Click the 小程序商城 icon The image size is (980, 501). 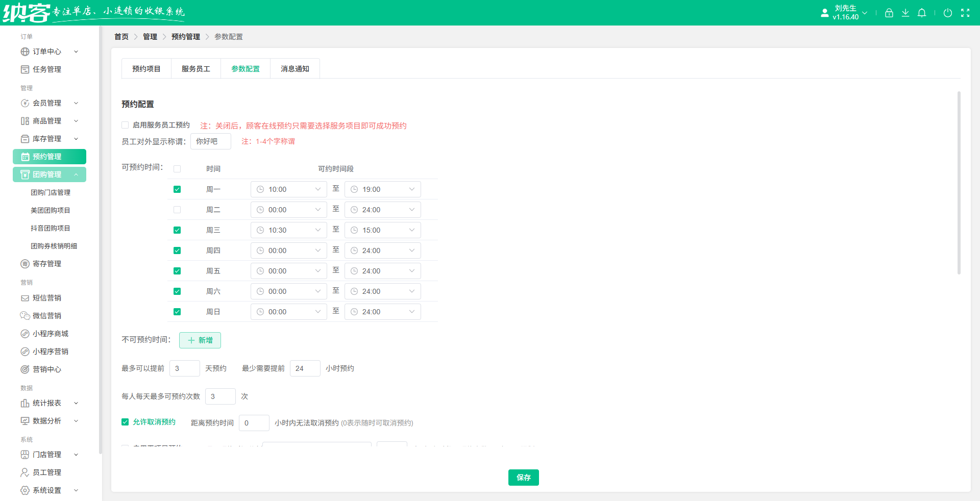coord(25,334)
